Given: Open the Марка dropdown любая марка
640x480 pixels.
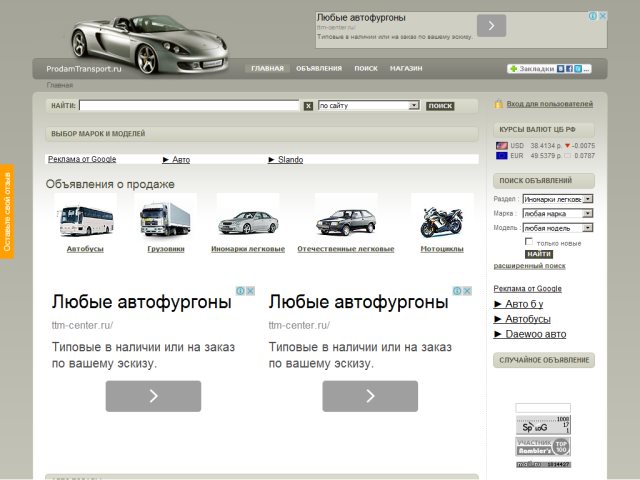Looking at the screenshot, I should 558,213.
